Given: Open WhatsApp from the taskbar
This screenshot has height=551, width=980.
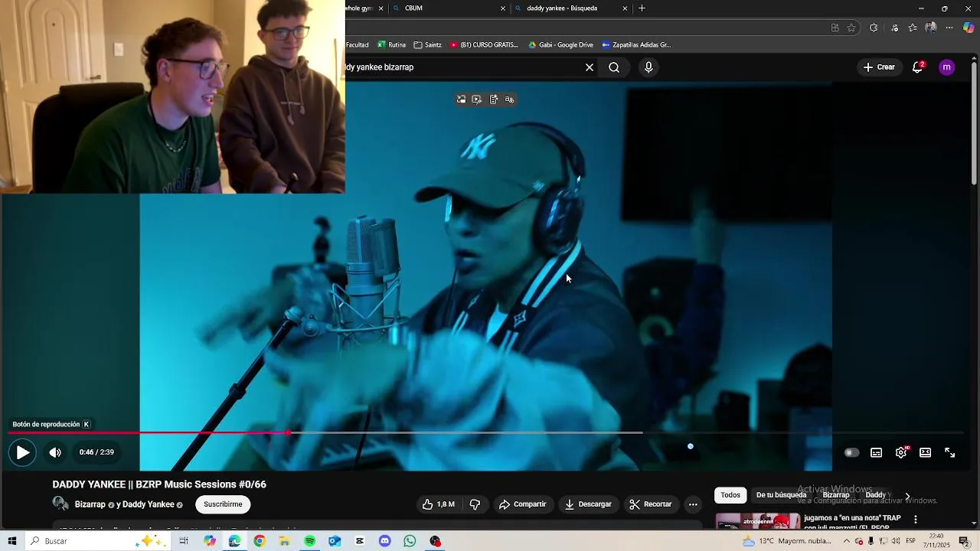Looking at the screenshot, I should click(410, 541).
